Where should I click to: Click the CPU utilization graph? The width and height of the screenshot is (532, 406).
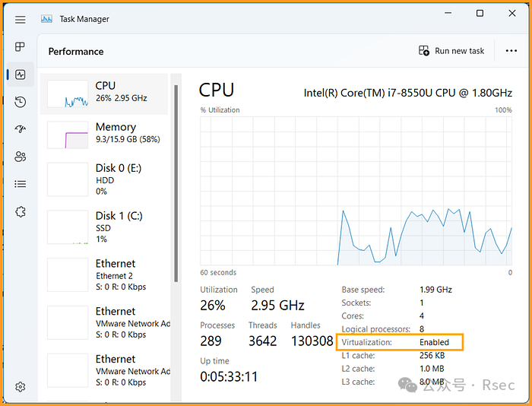(356, 190)
